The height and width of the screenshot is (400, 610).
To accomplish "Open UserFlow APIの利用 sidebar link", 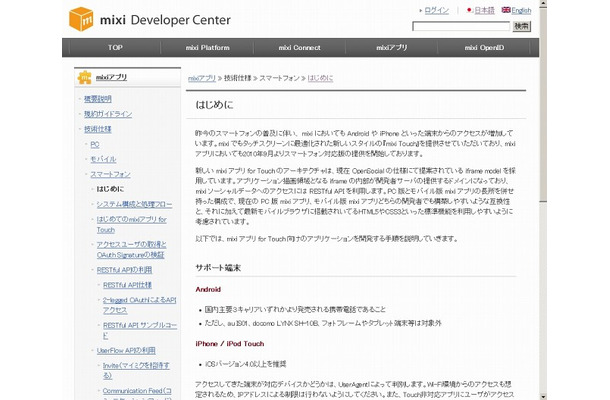I will 126,351.
